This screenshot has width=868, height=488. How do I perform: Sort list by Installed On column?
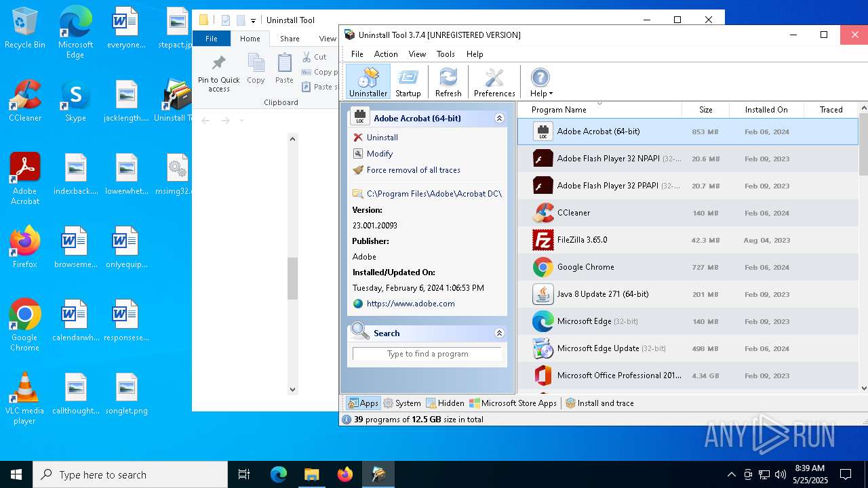click(x=766, y=110)
